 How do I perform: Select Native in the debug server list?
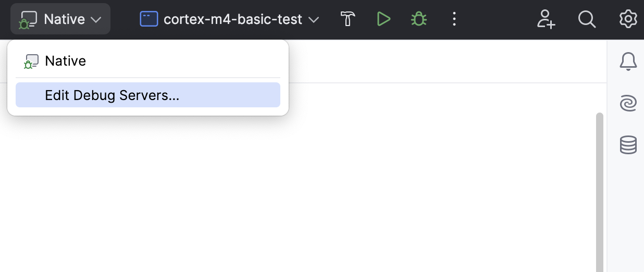[66, 61]
